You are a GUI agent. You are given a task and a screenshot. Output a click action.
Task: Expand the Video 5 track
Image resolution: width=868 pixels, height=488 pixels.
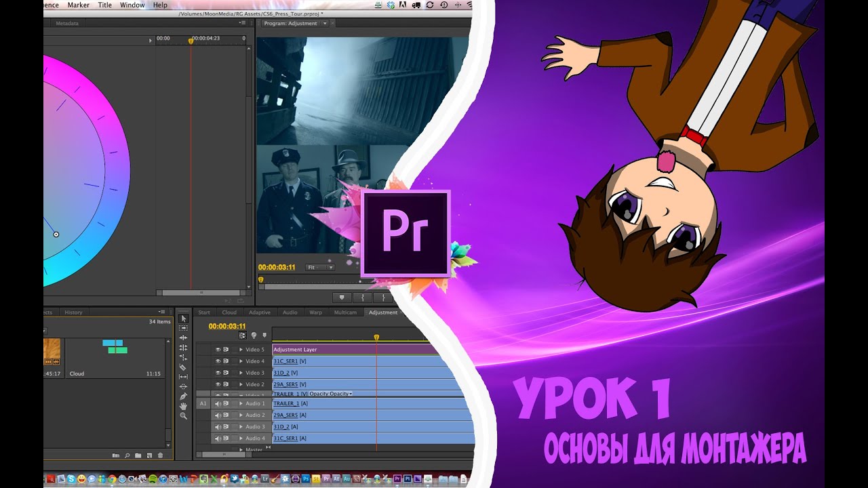[x=241, y=350]
